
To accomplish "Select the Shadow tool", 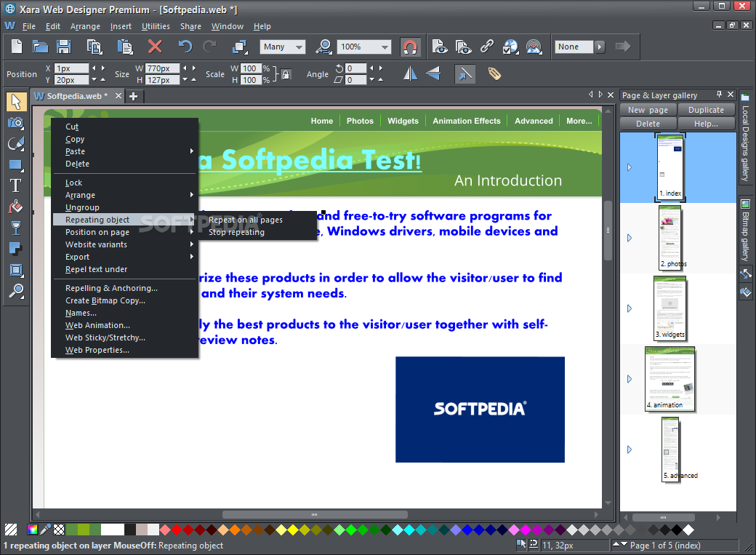I will pos(16,249).
